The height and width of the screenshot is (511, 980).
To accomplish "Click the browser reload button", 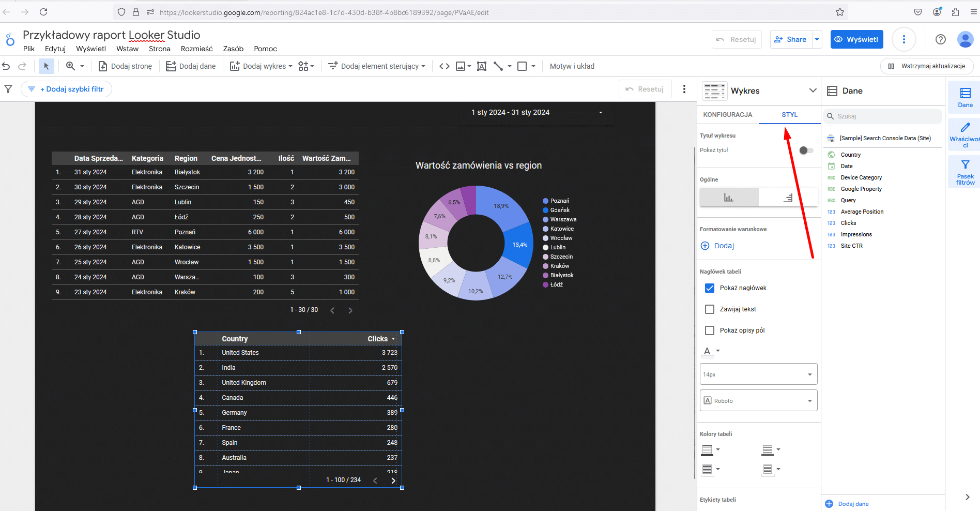I will (43, 12).
